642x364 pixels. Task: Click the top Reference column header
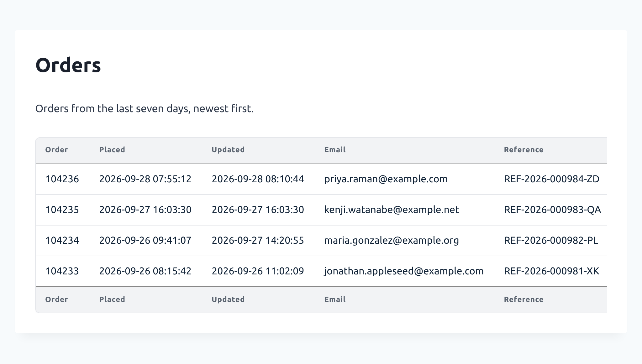[x=524, y=150]
